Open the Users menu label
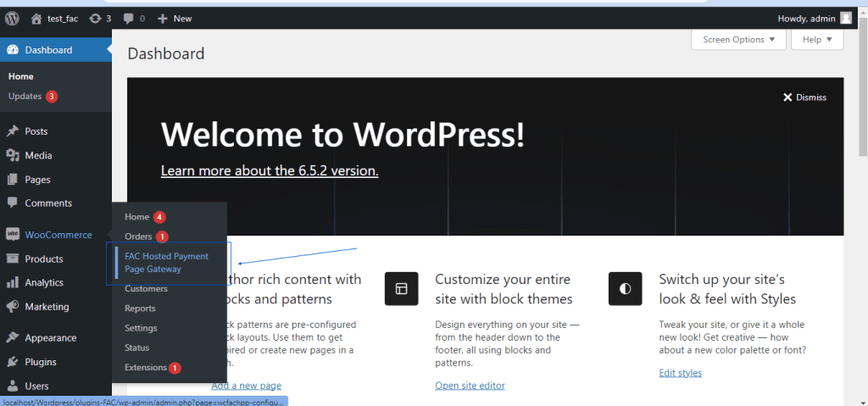The width and height of the screenshot is (868, 406). pyautogui.click(x=36, y=386)
